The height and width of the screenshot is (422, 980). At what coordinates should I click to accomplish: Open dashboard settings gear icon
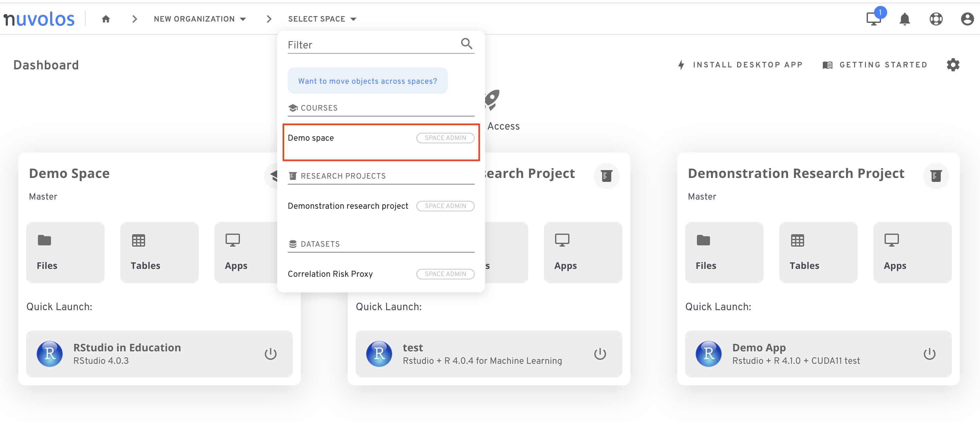[953, 65]
